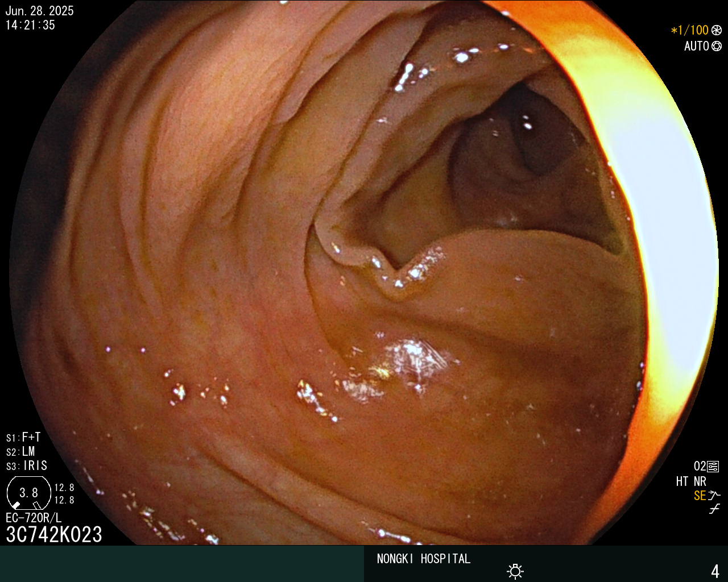Image resolution: width=728 pixels, height=582 pixels.
Task: Click the tone curve icon below SE
Action: [x=714, y=509]
